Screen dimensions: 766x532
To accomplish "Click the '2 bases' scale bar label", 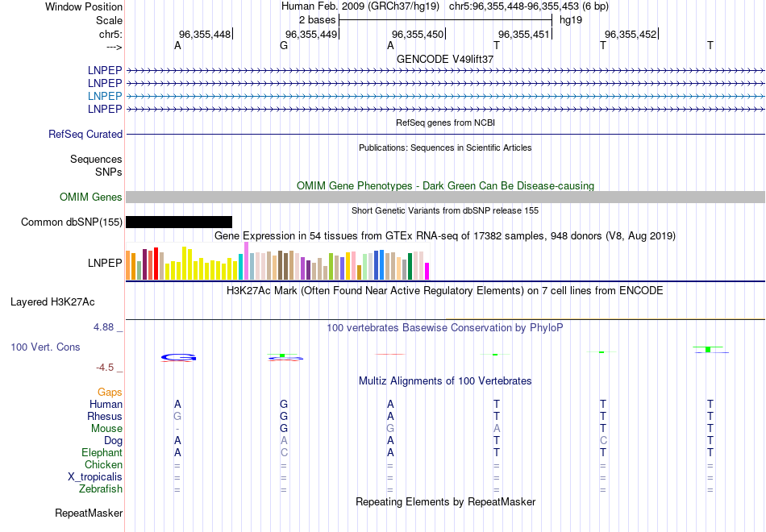I will [317, 20].
